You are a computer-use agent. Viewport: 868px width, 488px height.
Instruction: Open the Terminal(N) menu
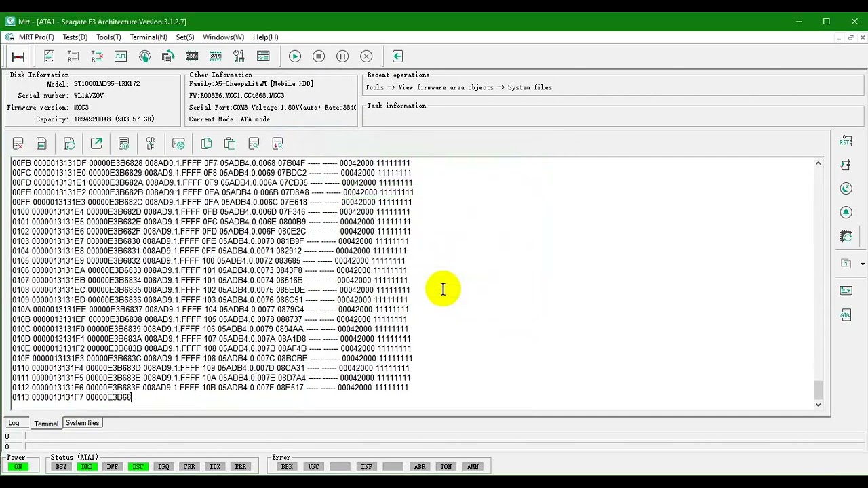(x=149, y=37)
